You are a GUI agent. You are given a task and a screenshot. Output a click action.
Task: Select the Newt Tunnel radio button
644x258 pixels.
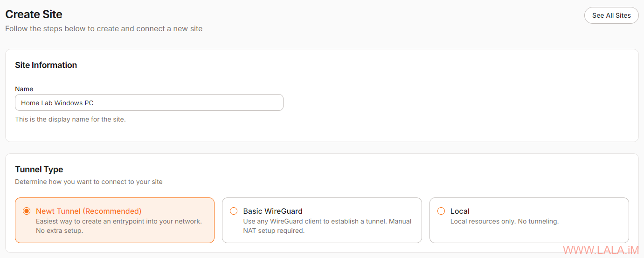pos(27,211)
